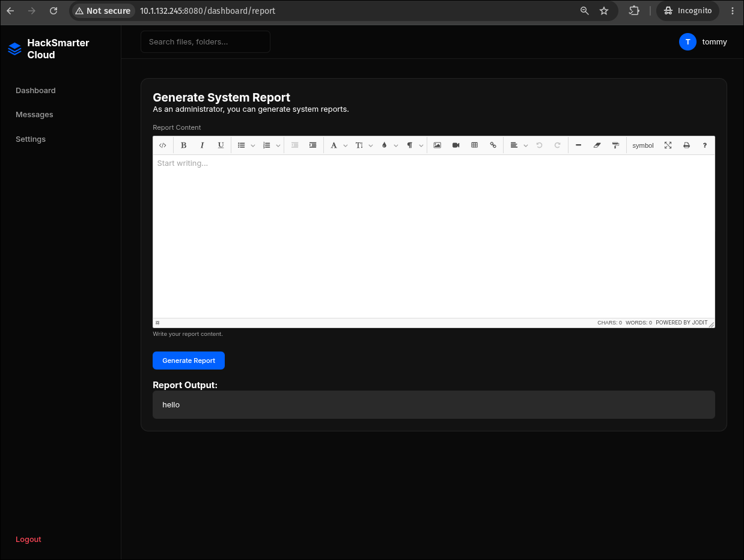Toggle source code view in editor

tap(162, 145)
